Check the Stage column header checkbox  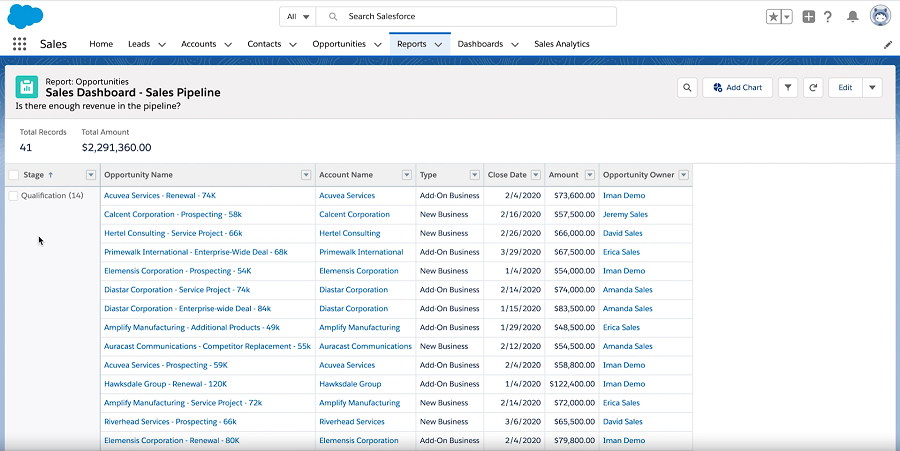pos(13,175)
